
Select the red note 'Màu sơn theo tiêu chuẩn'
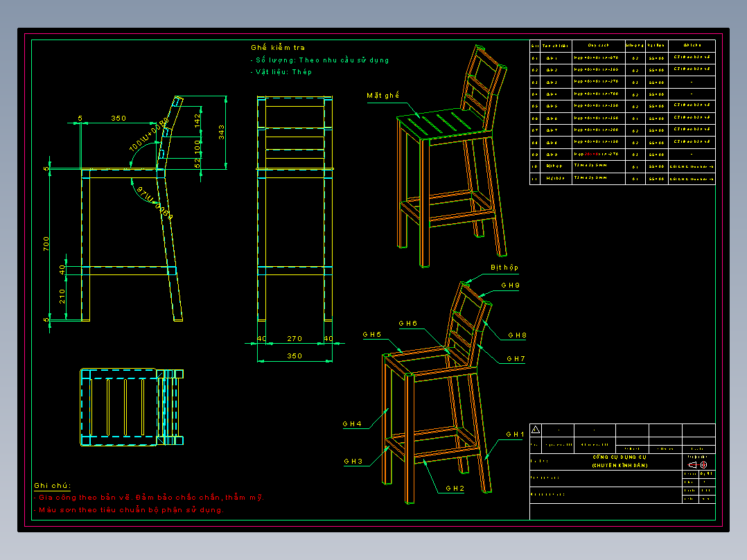(x=128, y=510)
